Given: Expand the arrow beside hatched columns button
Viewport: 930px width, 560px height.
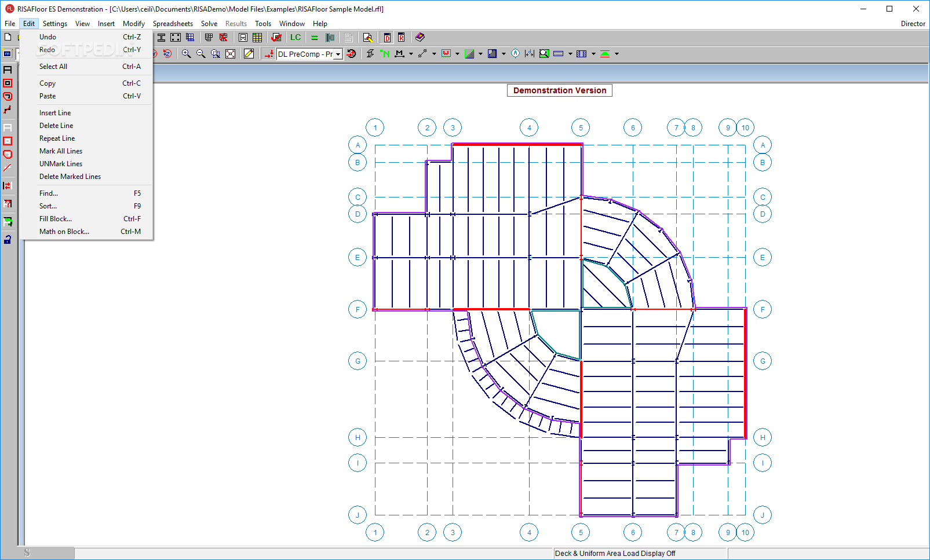Looking at the screenshot, I should [593, 54].
